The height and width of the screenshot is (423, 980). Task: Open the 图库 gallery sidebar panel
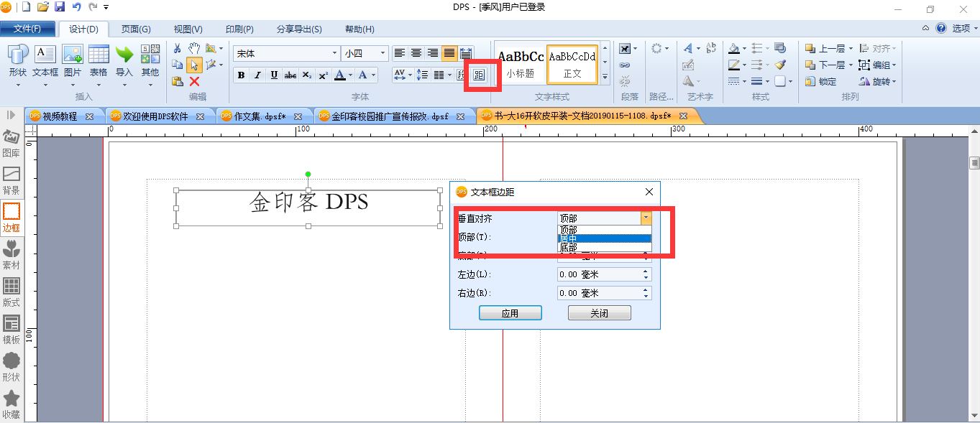pos(11,144)
